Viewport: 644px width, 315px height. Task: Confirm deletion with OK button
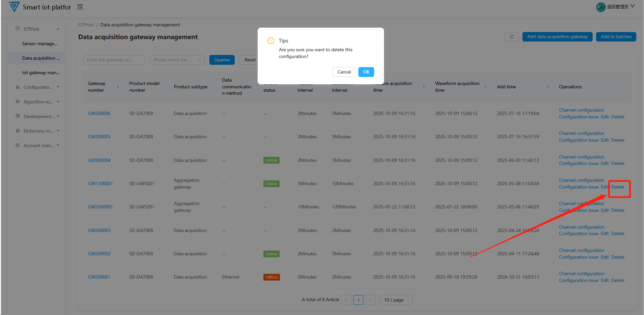[366, 72]
